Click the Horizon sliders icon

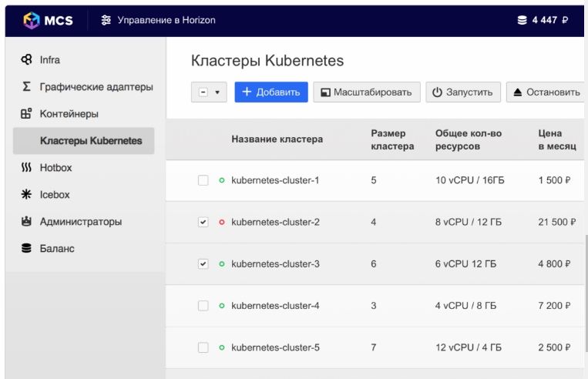(x=106, y=20)
